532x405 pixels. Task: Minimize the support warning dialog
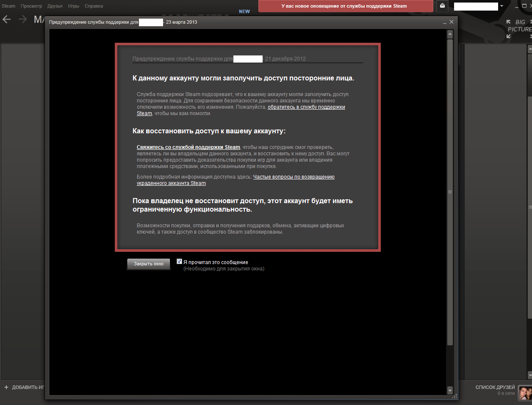tap(444, 22)
